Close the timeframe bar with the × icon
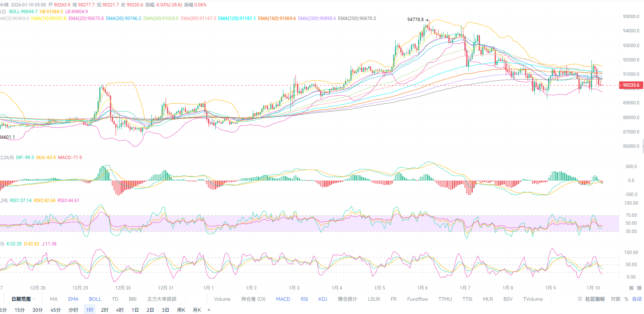Viewport: 644px width, 314px height. pos(209,310)
